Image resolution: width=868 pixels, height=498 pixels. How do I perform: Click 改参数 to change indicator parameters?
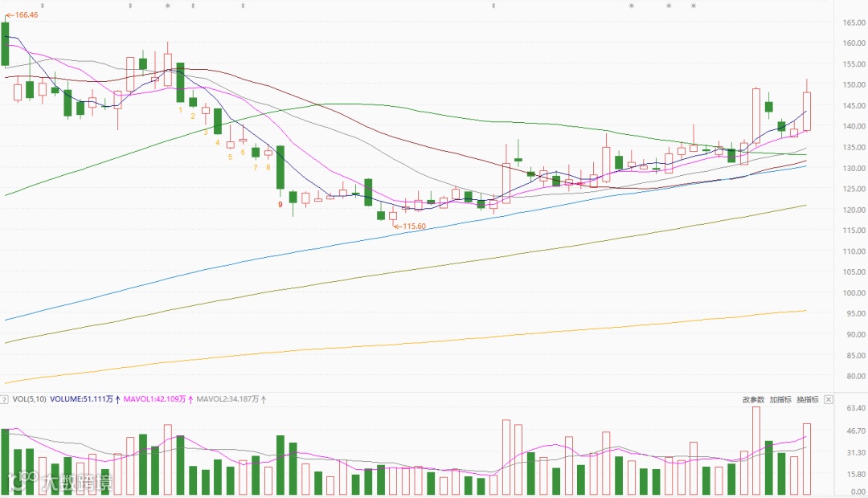[753, 399]
